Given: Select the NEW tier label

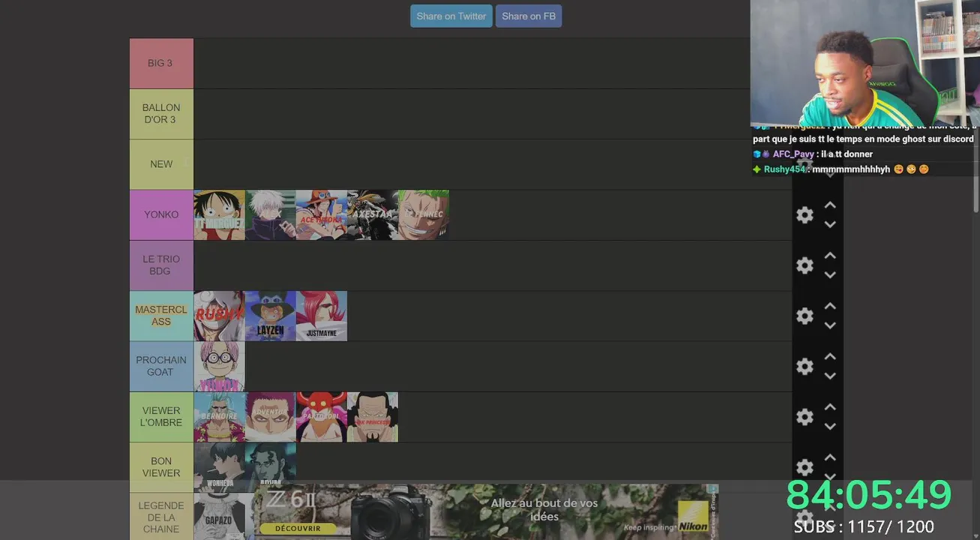Looking at the screenshot, I should (x=161, y=164).
